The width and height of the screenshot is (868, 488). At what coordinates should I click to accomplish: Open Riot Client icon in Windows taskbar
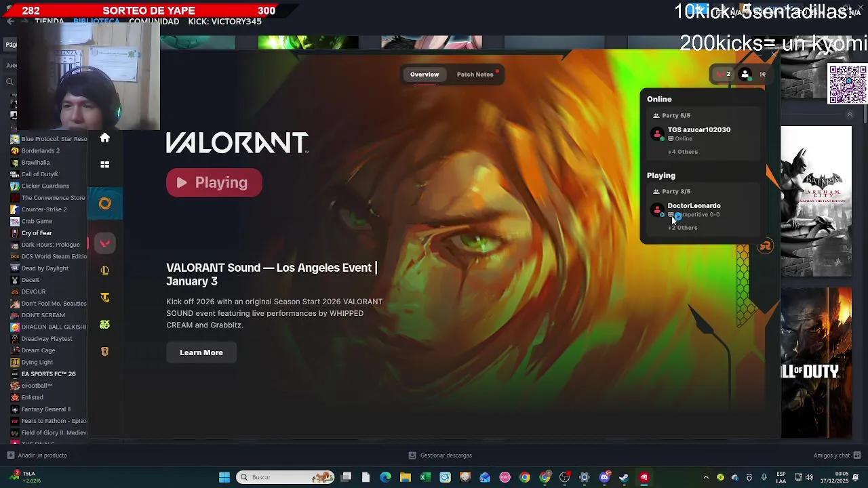(644, 477)
